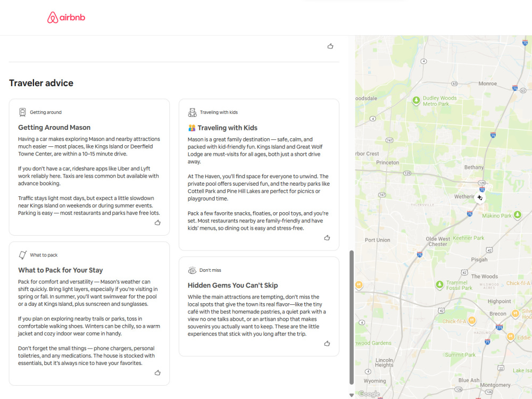The height and width of the screenshot is (399, 532).
Task: Click the Traveling with kids category label
Action: pos(219,112)
